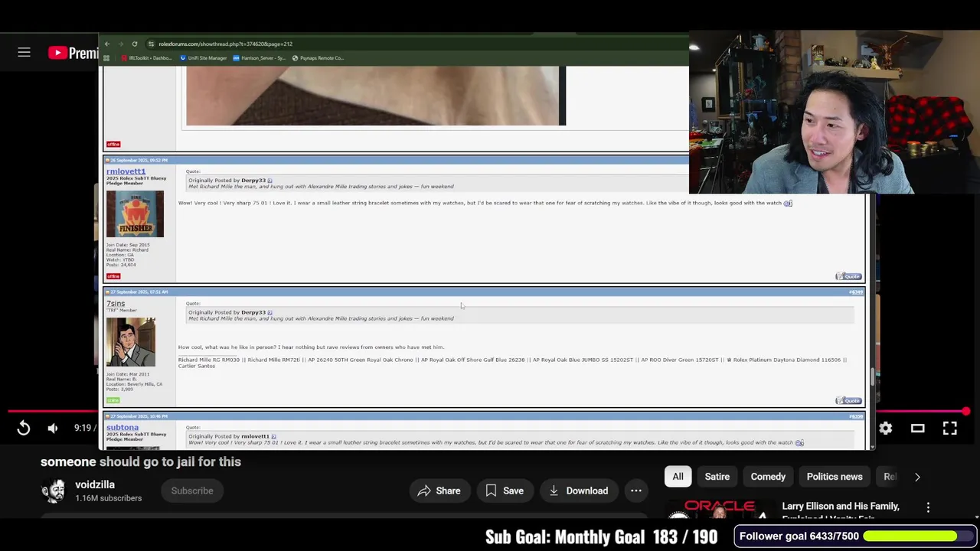Replay the video with the replay button
Screen dimensions: 980x551
[x=24, y=429]
